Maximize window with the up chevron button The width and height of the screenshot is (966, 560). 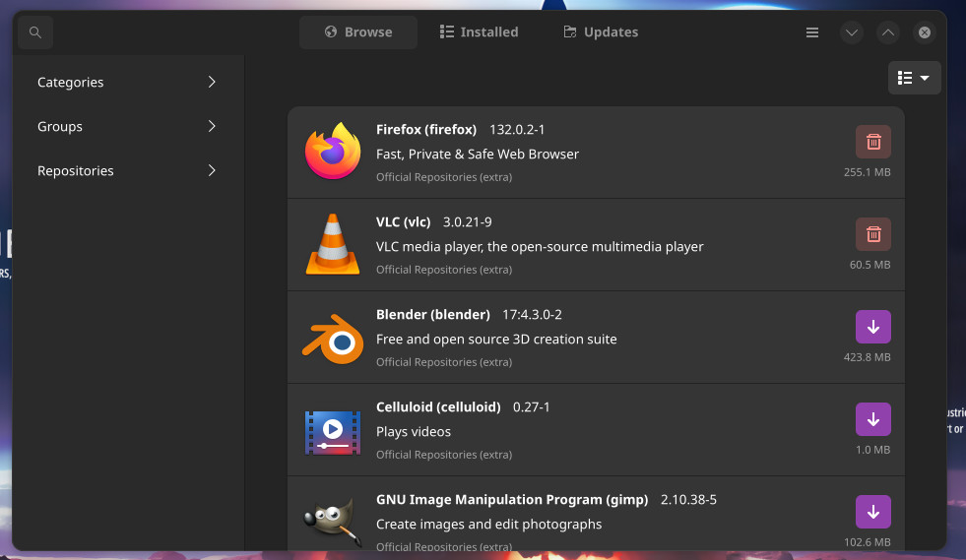(888, 32)
